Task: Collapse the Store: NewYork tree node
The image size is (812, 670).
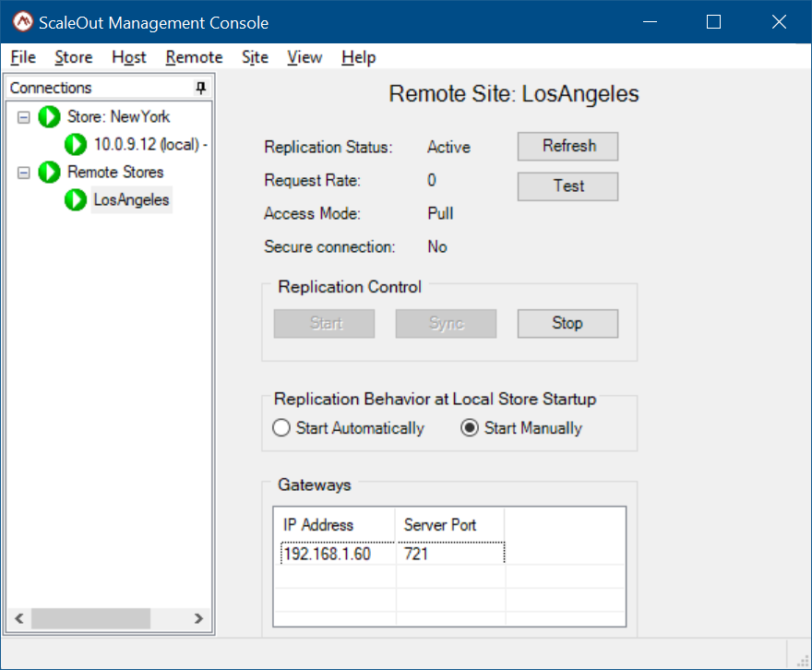Action: [24, 117]
